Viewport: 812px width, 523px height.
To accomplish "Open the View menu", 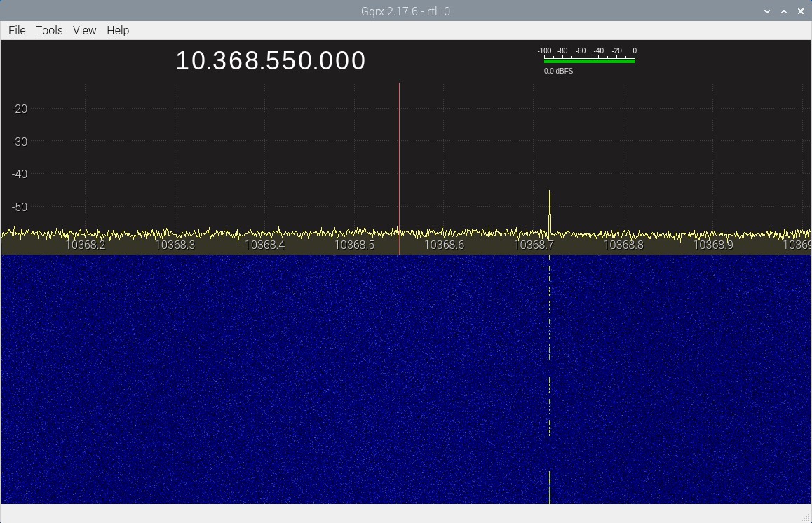I will pos(84,30).
